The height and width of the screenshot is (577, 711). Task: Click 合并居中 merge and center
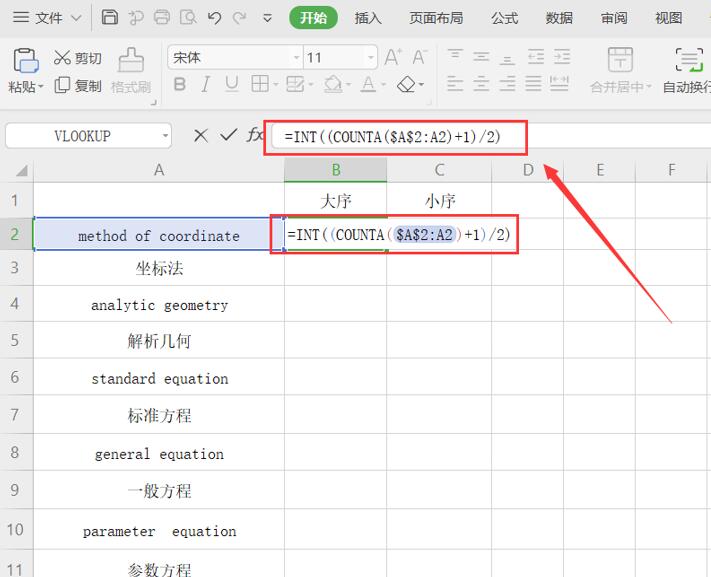point(620,71)
